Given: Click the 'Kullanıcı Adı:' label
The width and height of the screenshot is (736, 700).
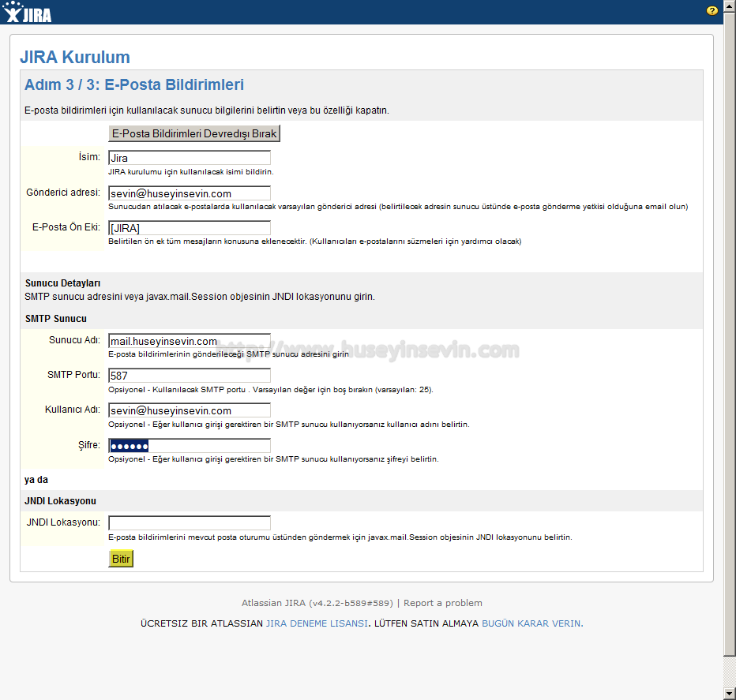Looking at the screenshot, I should [x=73, y=409].
